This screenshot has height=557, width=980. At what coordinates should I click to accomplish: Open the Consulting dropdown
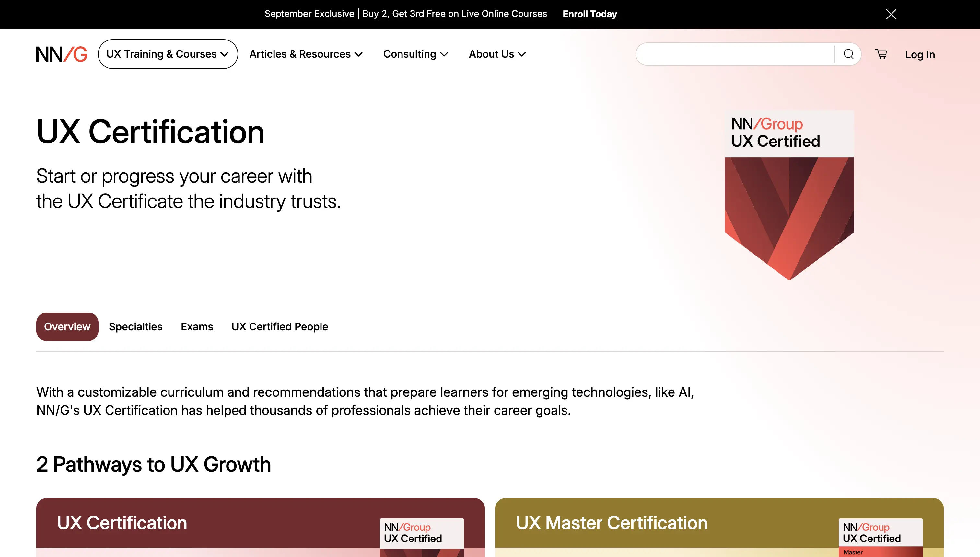point(416,54)
